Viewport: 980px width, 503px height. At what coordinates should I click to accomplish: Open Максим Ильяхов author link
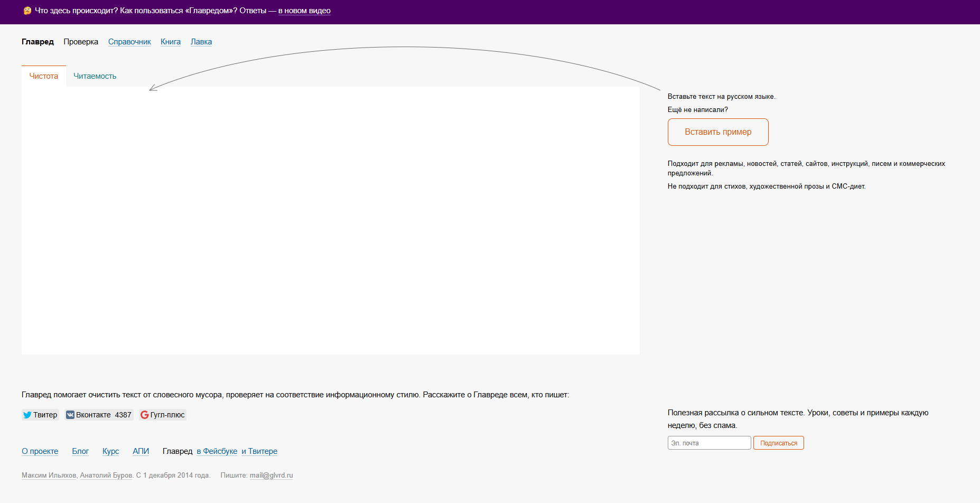click(49, 476)
